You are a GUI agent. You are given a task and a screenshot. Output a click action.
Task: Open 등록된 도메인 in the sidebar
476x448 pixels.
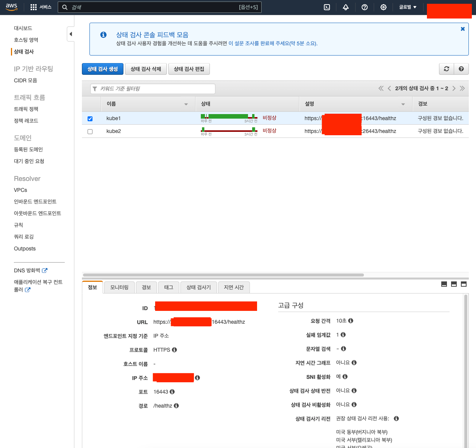pos(28,150)
